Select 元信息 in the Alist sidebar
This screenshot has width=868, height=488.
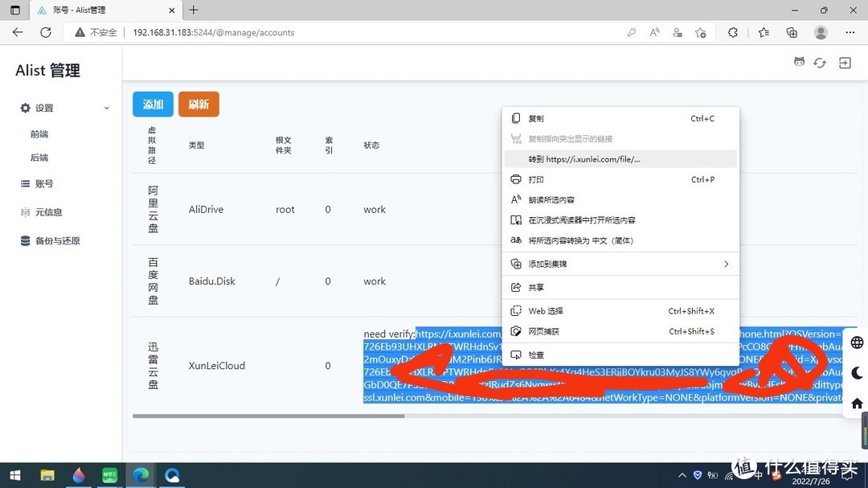[50, 211]
